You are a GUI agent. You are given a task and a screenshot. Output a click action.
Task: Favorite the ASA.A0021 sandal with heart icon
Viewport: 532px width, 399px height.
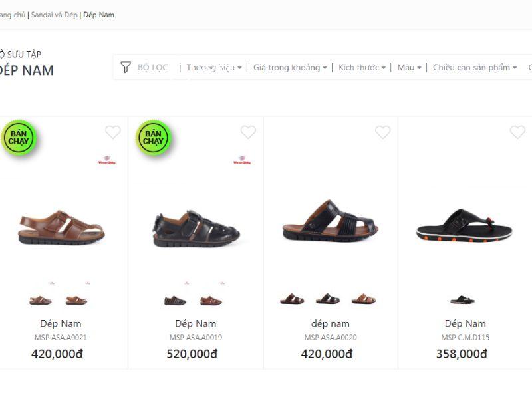113,132
